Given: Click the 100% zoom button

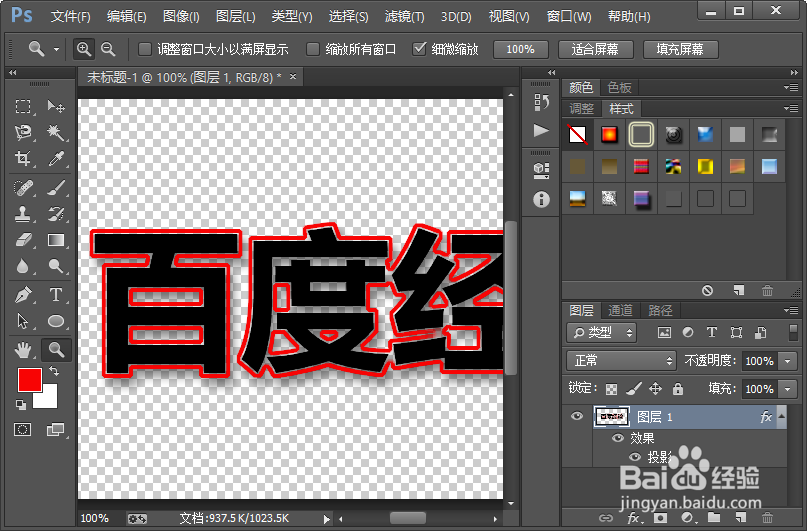Looking at the screenshot, I should 520,49.
